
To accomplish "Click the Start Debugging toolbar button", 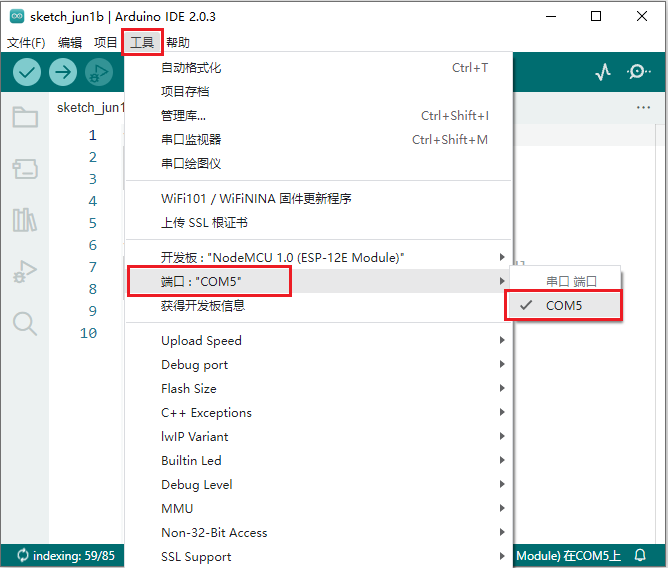I will (99, 72).
